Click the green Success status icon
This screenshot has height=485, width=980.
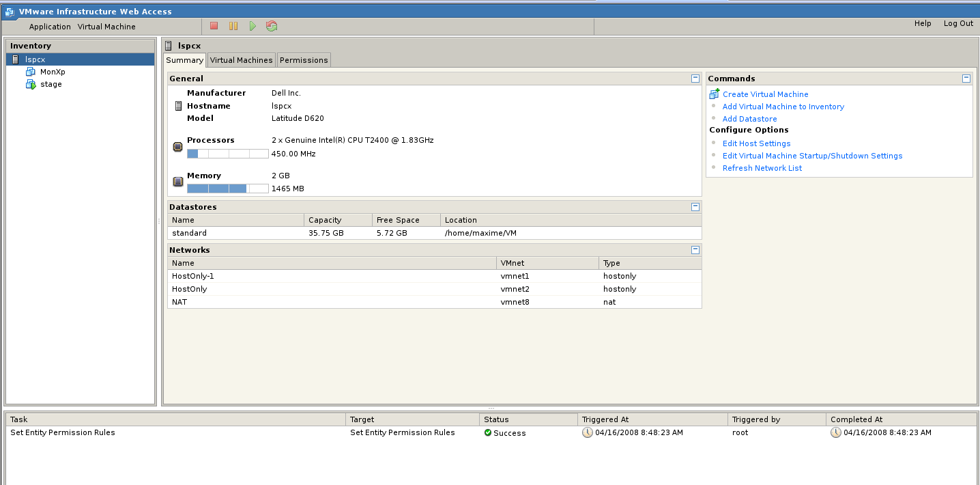click(x=488, y=432)
